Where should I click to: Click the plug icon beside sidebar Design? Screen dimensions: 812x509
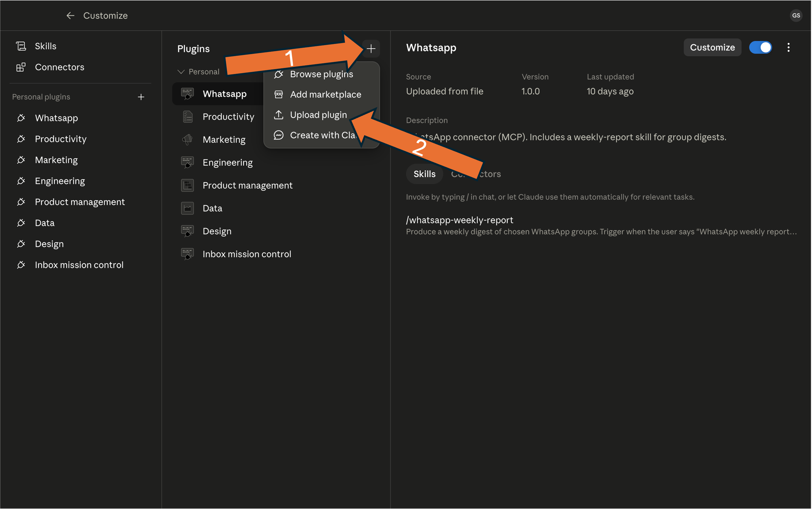tap(21, 244)
